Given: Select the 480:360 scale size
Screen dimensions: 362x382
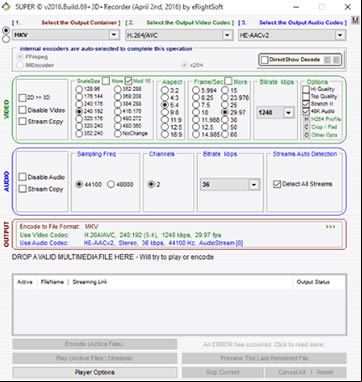Looking at the screenshot, I should (x=117, y=126).
